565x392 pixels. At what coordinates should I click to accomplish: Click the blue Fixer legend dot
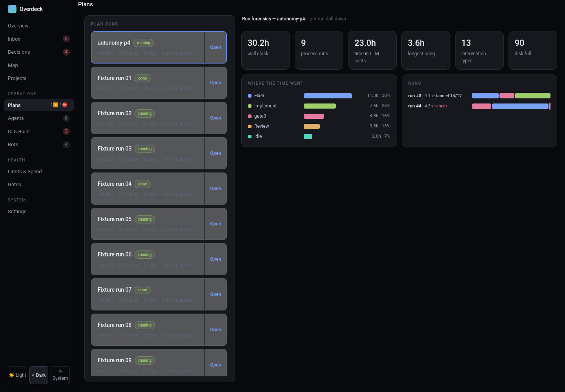(250, 96)
